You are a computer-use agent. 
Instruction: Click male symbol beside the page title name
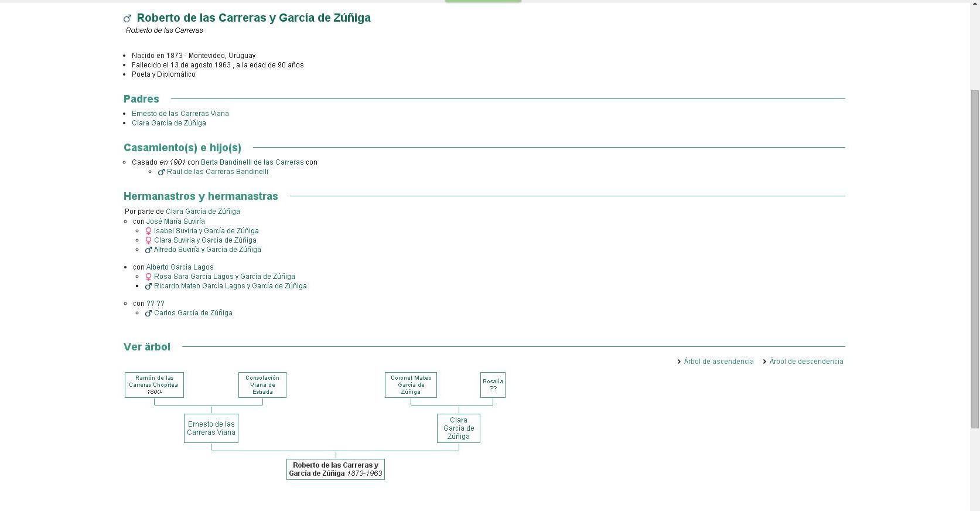coord(127,19)
